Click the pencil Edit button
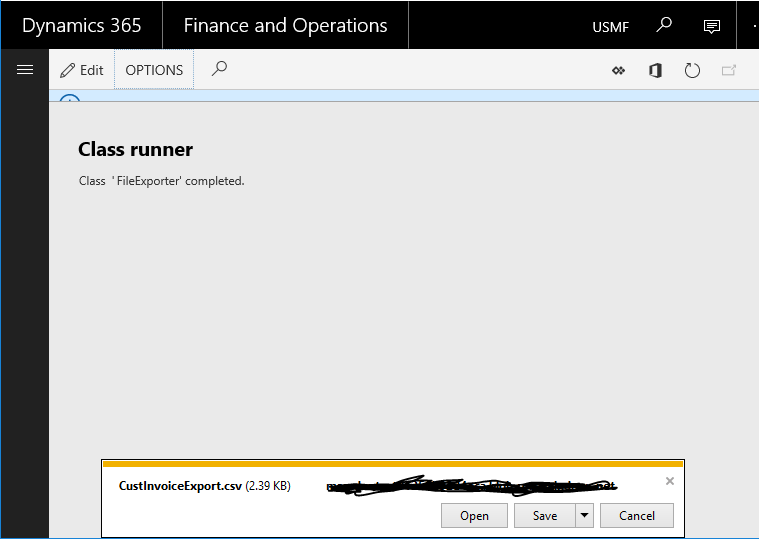 coord(82,70)
